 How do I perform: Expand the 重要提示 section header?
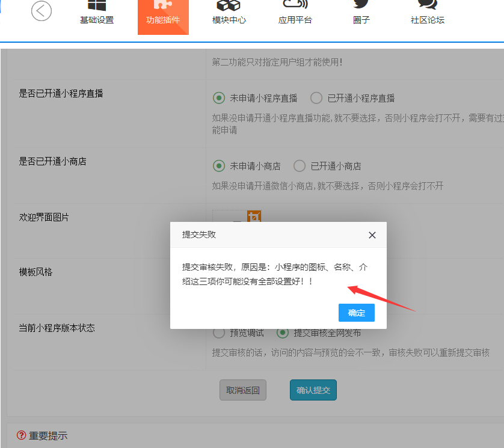(48, 435)
